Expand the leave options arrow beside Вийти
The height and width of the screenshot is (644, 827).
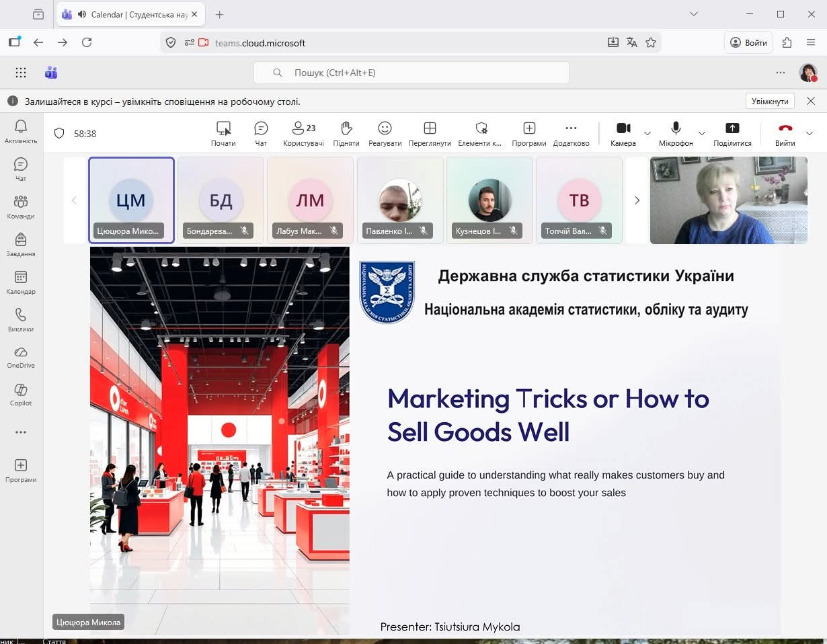810,133
